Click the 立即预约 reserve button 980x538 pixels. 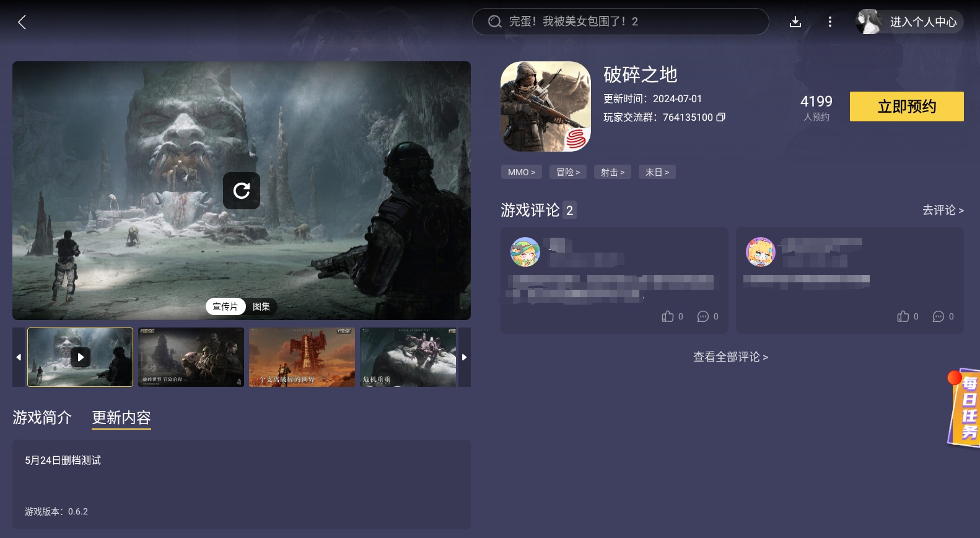tap(907, 106)
